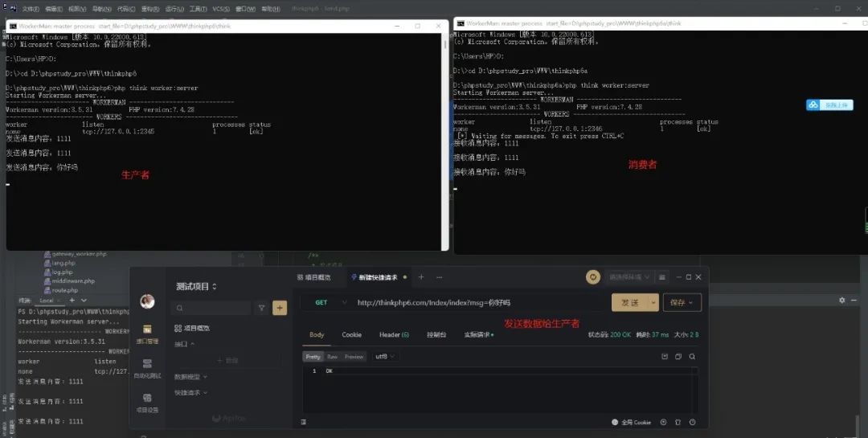The width and height of the screenshot is (868, 438).
Task: Click the yellow plus add button in Apifox
Action: point(280,308)
